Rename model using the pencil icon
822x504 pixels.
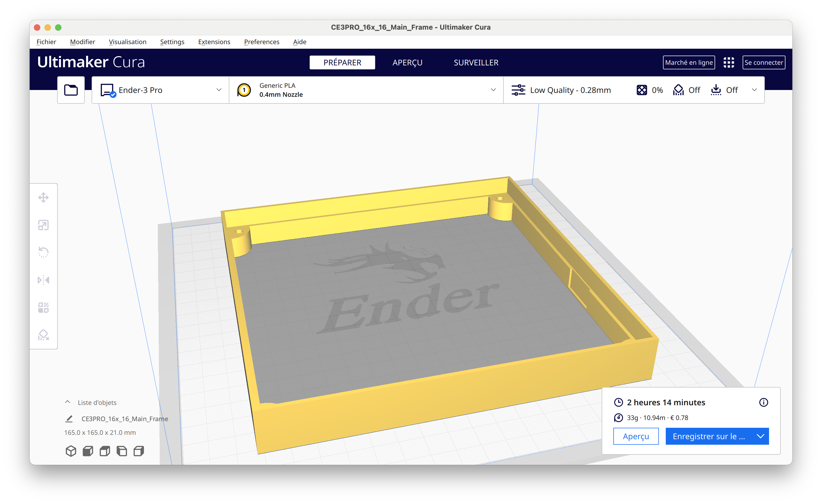69,418
